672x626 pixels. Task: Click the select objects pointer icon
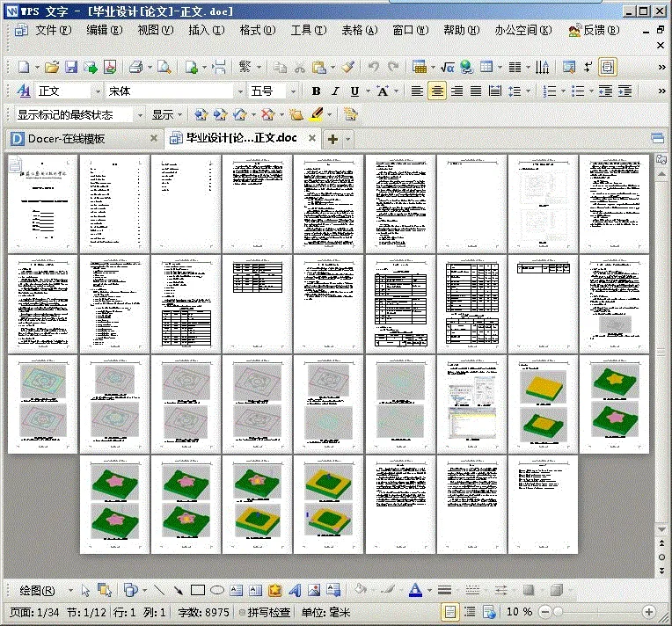pos(85,591)
